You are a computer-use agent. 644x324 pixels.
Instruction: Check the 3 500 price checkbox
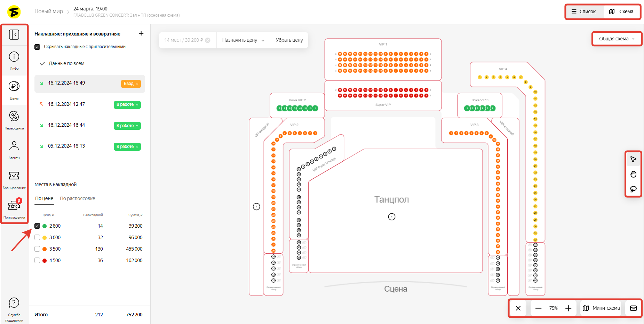click(37, 249)
